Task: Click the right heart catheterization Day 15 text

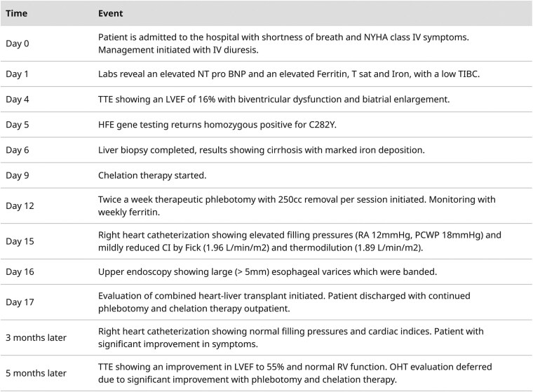Action: [x=299, y=241]
